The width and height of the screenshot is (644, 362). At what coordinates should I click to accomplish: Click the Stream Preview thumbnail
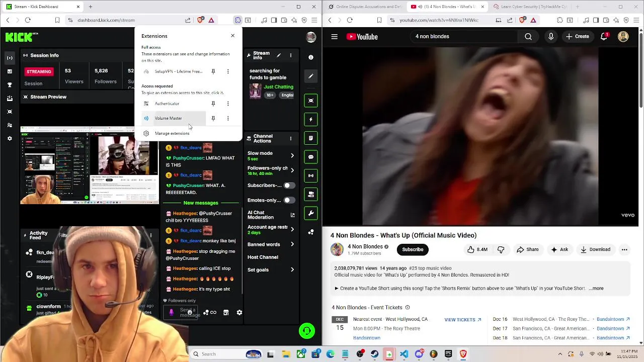pos(90,165)
